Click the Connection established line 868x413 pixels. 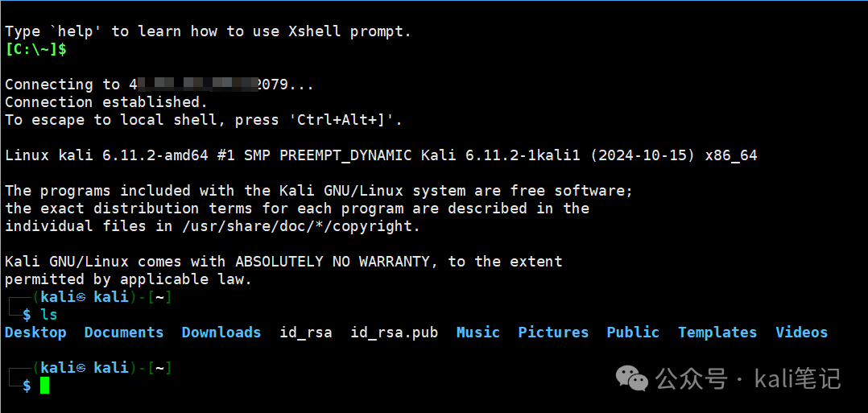coord(106,102)
